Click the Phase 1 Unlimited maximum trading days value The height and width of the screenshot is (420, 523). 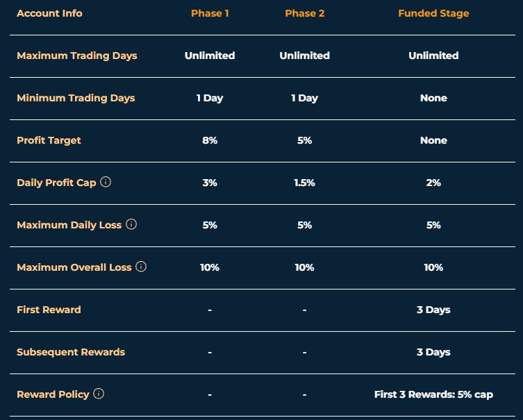tap(210, 56)
